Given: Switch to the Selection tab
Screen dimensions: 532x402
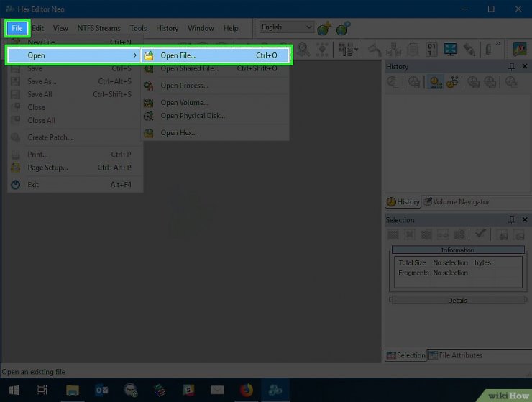Looking at the screenshot, I should pos(405,355).
